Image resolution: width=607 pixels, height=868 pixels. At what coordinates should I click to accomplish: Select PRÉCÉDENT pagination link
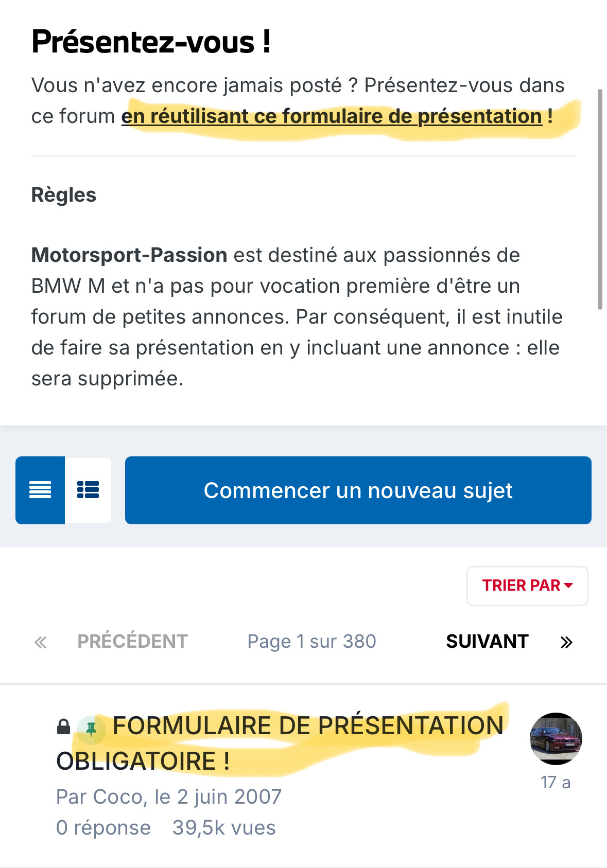click(x=132, y=641)
